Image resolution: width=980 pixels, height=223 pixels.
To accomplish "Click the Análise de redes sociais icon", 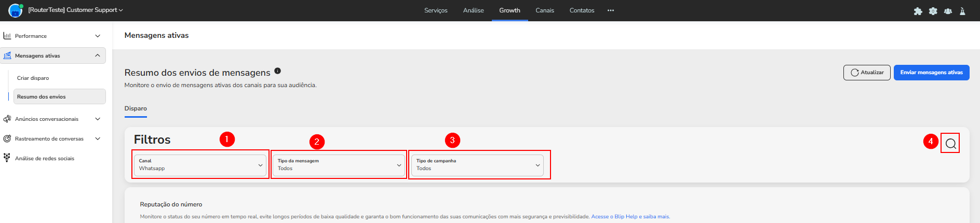I will click(7, 158).
